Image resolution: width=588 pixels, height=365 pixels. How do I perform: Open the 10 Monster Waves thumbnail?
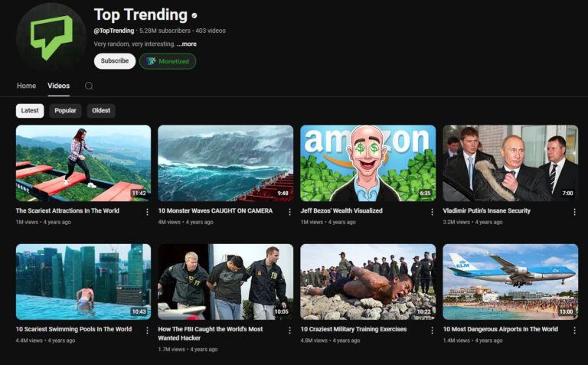[225, 163]
